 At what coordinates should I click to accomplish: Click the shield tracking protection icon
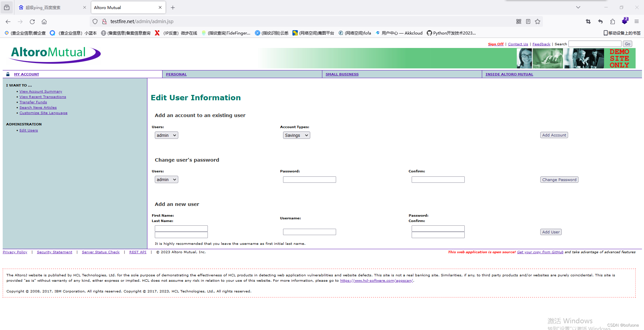[x=95, y=21]
